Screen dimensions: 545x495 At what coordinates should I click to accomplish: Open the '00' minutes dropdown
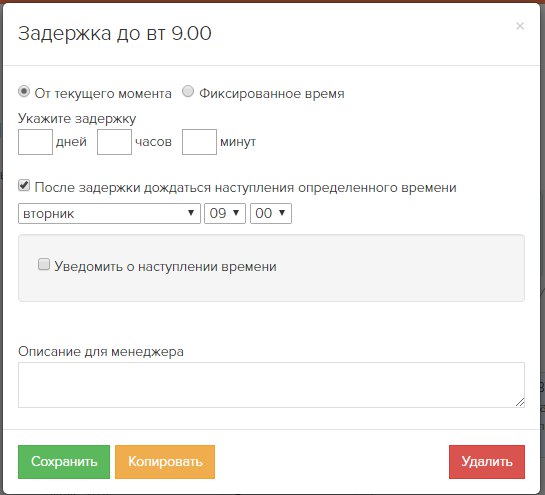pos(271,213)
